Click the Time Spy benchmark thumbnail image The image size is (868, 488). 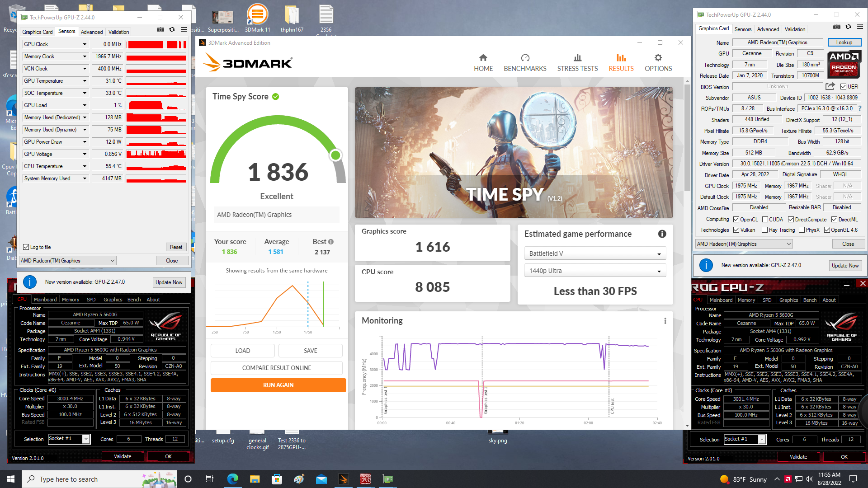click(x=514, y=152)
